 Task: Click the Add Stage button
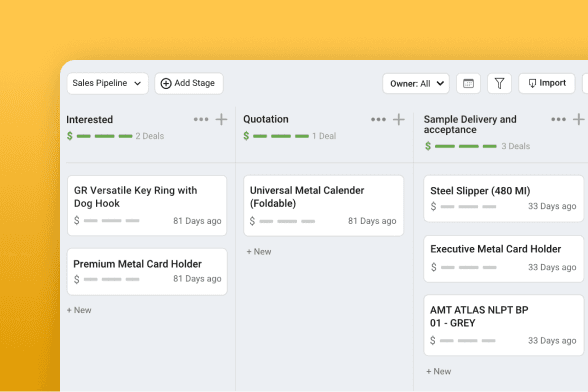pyautogui.click(x=189, y=83)
